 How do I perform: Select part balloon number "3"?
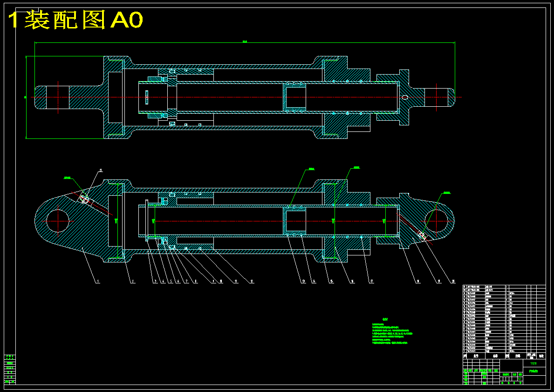(156, 281)
